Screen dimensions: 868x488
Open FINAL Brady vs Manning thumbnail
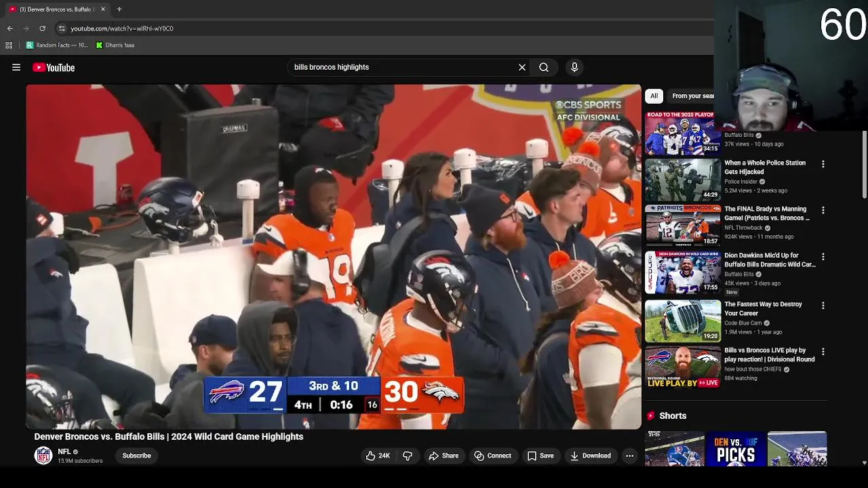683,226
